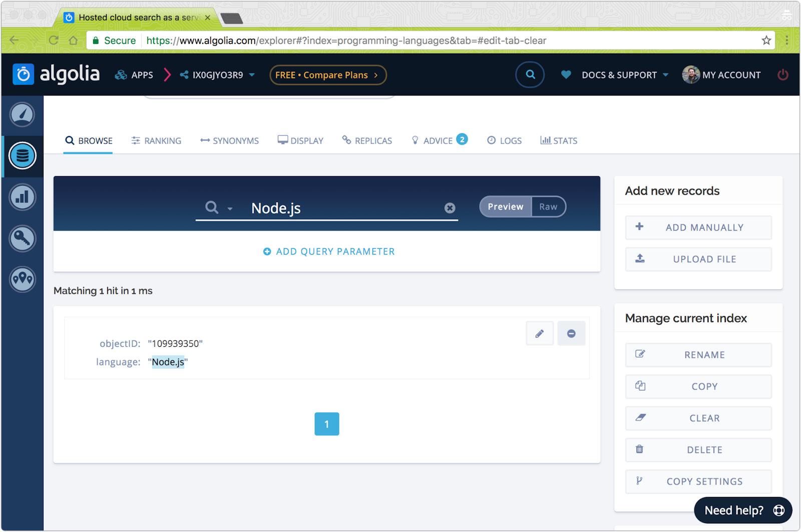The height and width of the screenshot is (532, 801).
Task: Open Analytics via the bar chart sidebar icon
Action: (22, 197)
